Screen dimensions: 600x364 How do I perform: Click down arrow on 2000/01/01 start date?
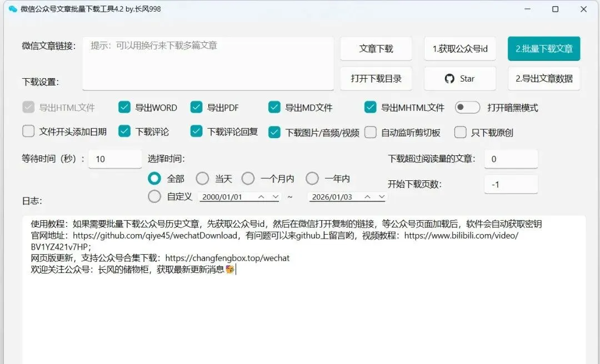tap(276, 197)
